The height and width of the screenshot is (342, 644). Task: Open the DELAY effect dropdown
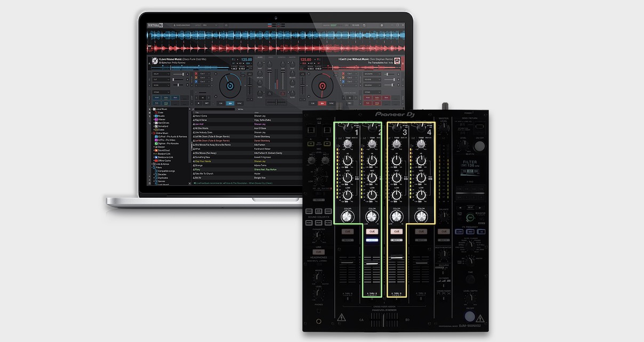click(x=160, y=74)
